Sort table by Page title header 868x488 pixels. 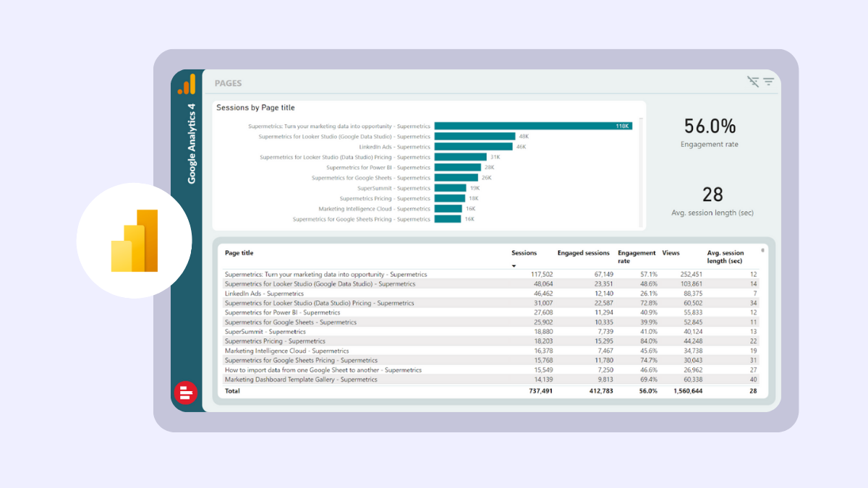tap(239, 253)
